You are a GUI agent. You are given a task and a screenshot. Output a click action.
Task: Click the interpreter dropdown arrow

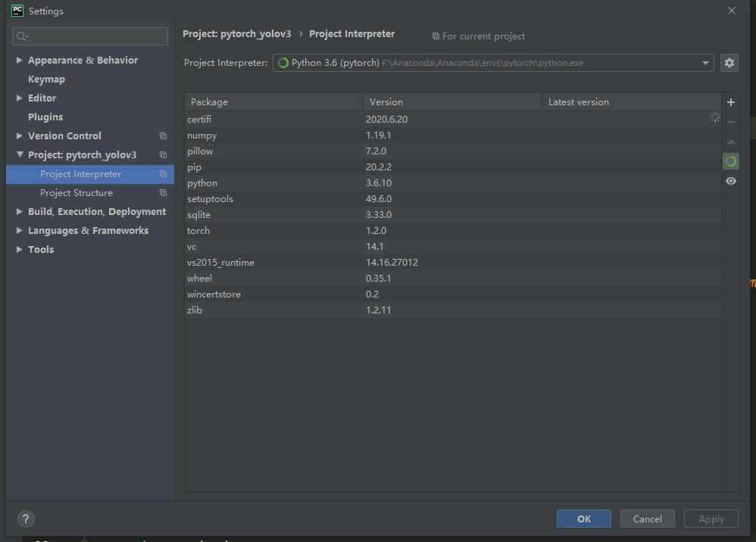705,63
